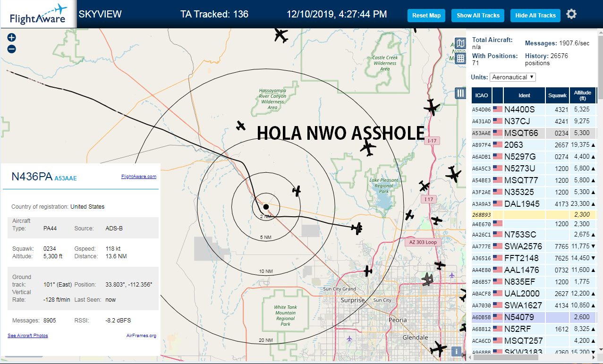This screenshot has height=364, width=603.
Task: Select aircraft icon above Sun City Grand
Action: pos(368,271)
